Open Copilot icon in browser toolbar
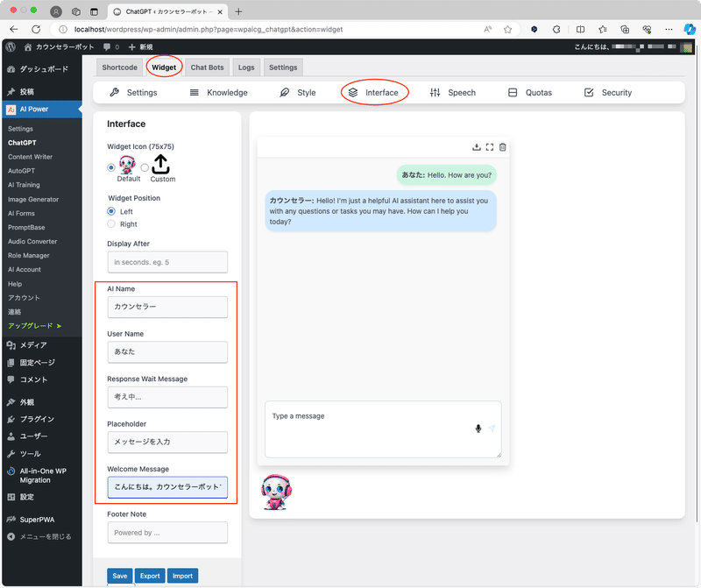Screen dimensions: 701x588 pyautogui.click(x=690, y=30)
